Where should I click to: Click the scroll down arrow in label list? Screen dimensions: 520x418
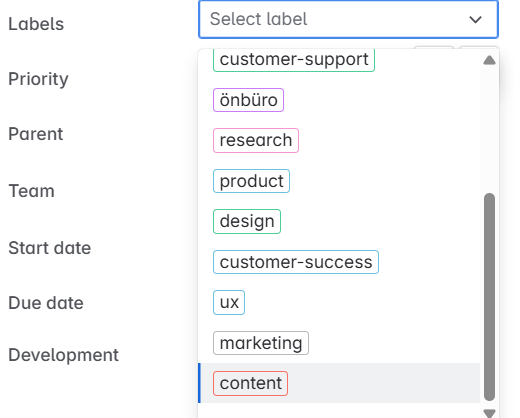(489, 413)
